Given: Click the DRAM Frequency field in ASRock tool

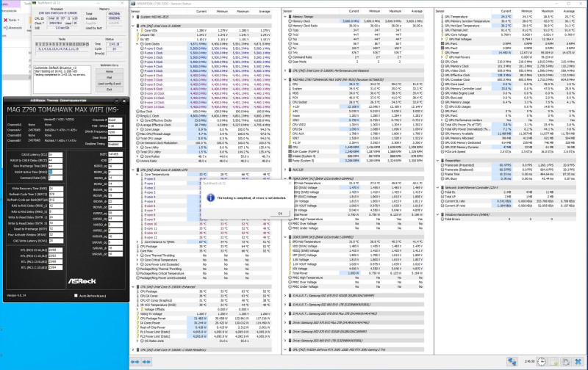Looking at the screenshot, I should 115,132.
